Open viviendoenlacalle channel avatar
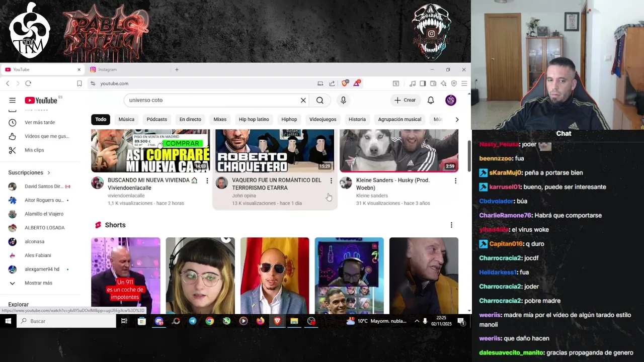 tap(98, 183)
